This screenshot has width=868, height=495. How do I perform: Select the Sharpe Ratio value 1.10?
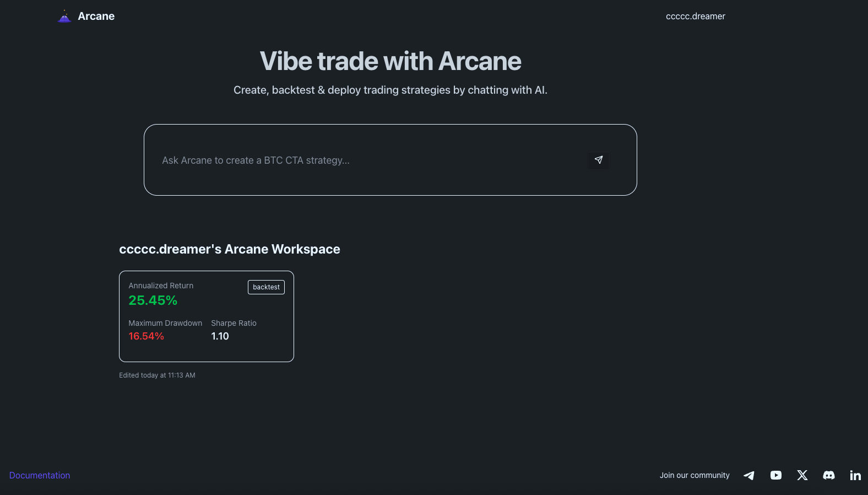pos(220,336)
